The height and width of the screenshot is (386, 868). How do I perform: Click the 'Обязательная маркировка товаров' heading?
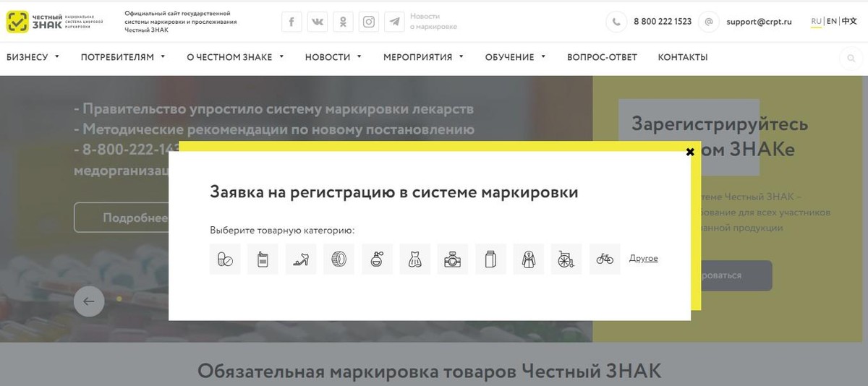[x=430, y=372]
